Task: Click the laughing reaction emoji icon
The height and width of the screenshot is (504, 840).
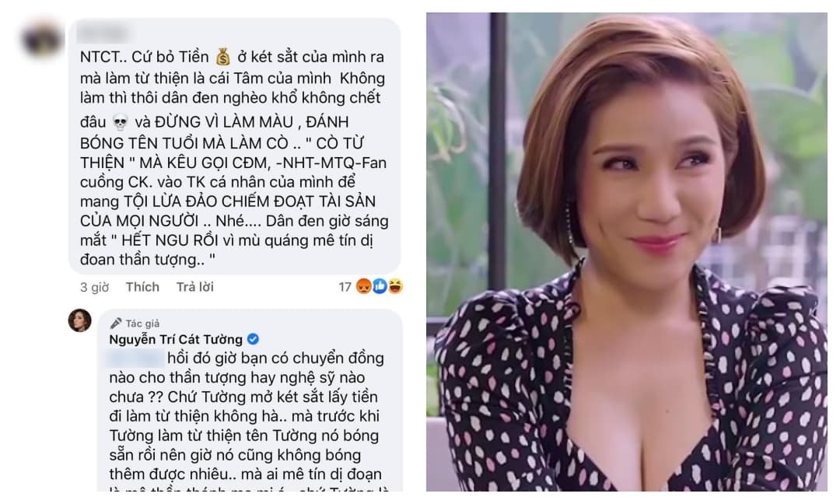Action: point(395,286)
